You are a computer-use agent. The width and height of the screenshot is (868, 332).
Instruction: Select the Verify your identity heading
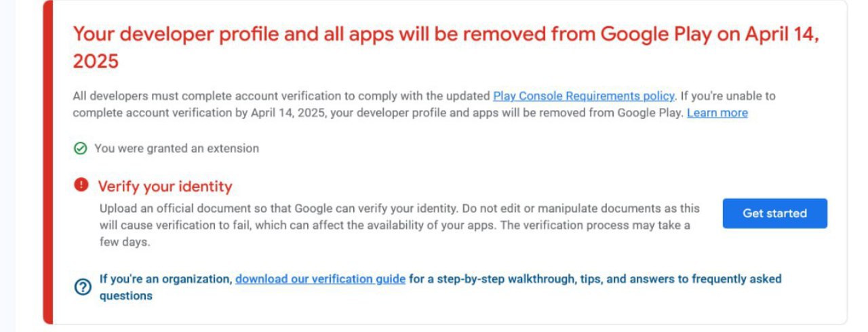tap(165, 186)
